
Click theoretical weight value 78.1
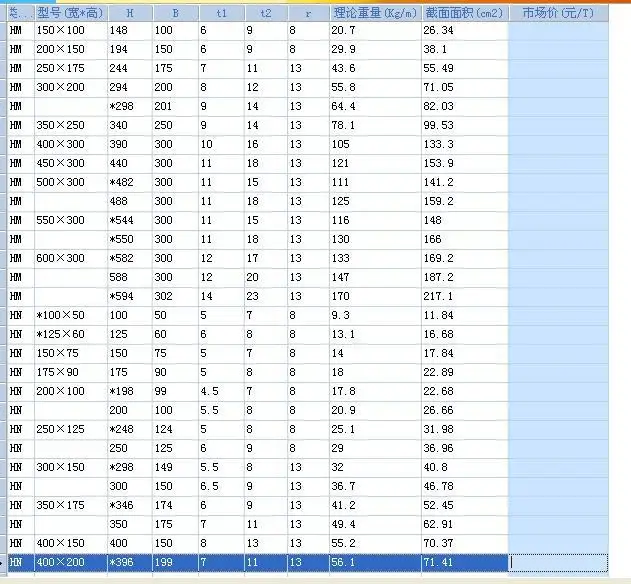click(343, 125)
